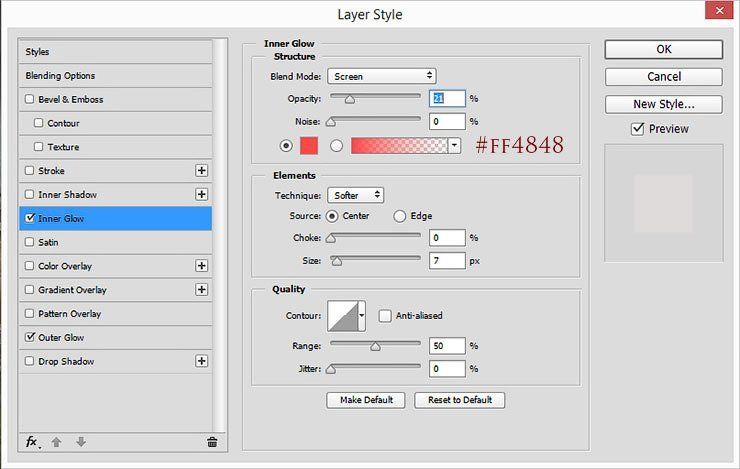
Task: Click the Make Default button
Action: 366,400
